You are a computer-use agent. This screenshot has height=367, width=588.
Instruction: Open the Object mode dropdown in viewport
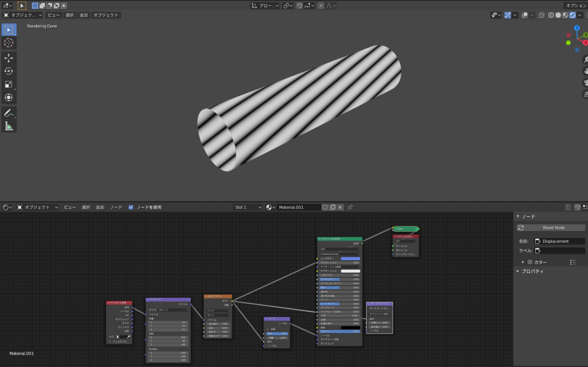[23, 15]
